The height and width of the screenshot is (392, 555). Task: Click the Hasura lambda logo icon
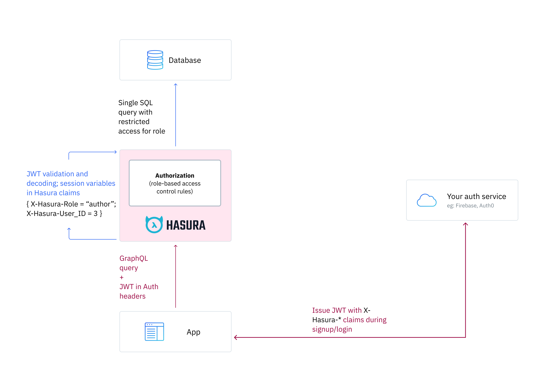(154, 224)
